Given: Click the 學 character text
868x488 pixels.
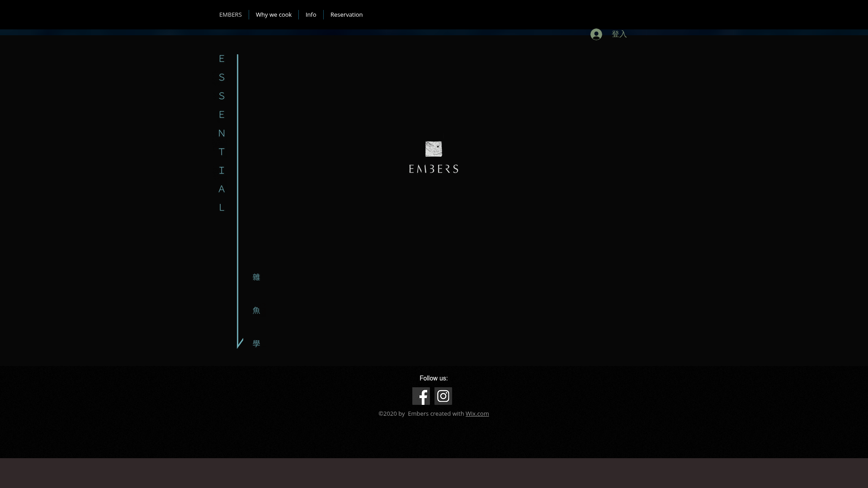Looking at the screenshot, I should pos(256,344).
